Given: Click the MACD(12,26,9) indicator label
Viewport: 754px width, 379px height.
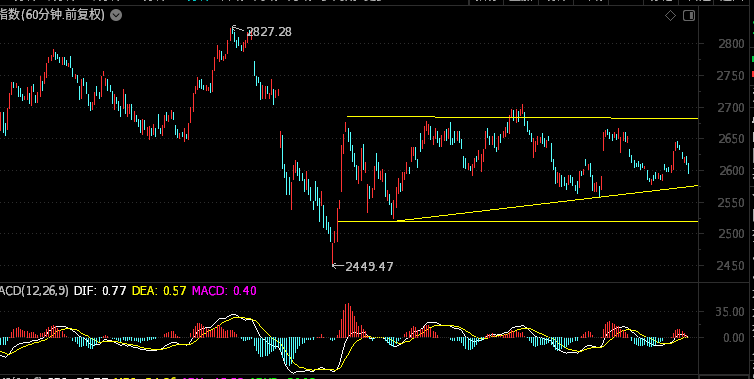Looking at the screenshot, I should pos(34,291).
